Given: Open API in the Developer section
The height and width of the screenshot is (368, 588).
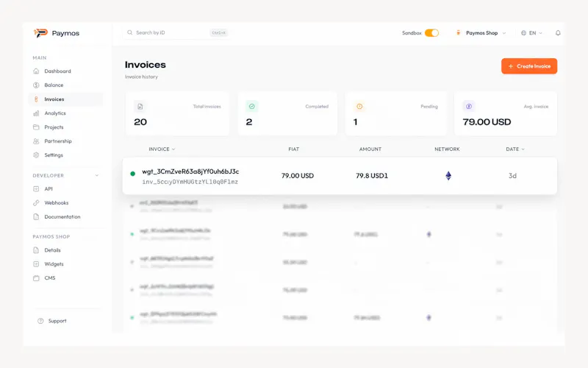Looking at the screenshot, I should (x=65, y=189).
